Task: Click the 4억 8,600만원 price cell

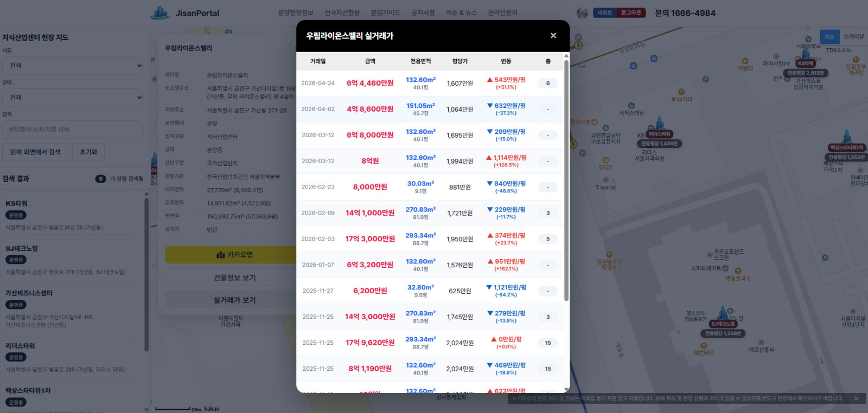Action: point(370,109)
